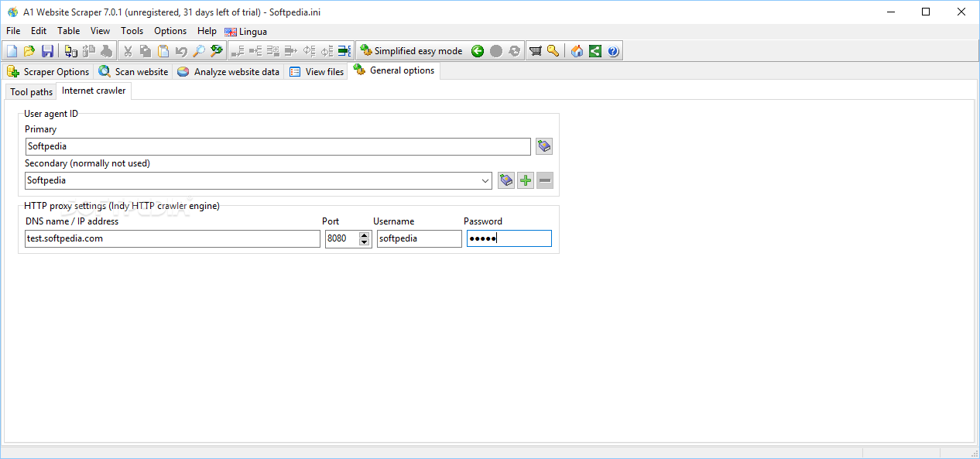
Task: Click the gray refresh icon
Action: [x=514, y=51]
